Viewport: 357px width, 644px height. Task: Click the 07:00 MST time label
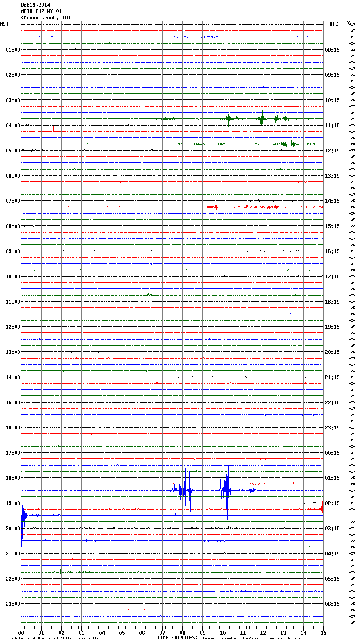pos(13,201)
